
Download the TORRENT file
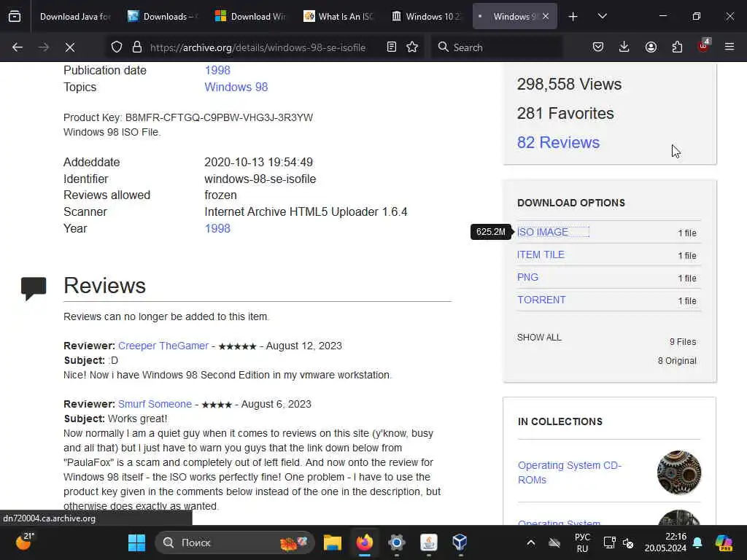coord(541,300)
